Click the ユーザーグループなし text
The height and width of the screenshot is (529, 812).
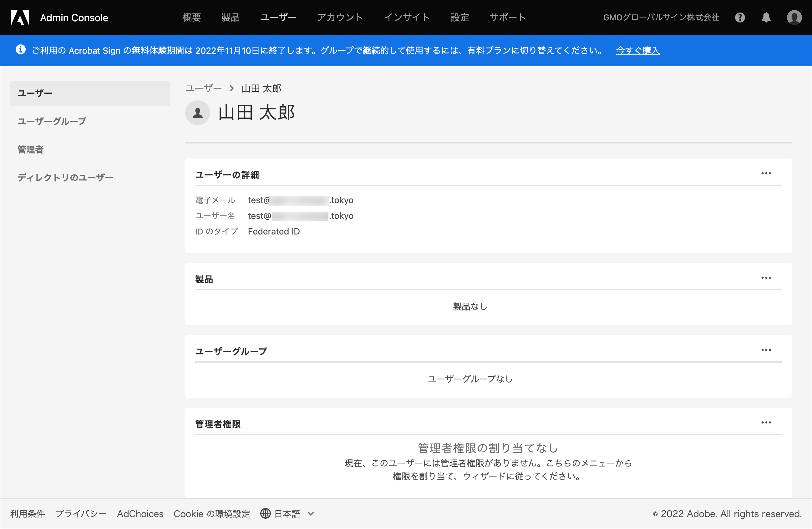click(x=470, y=379)
